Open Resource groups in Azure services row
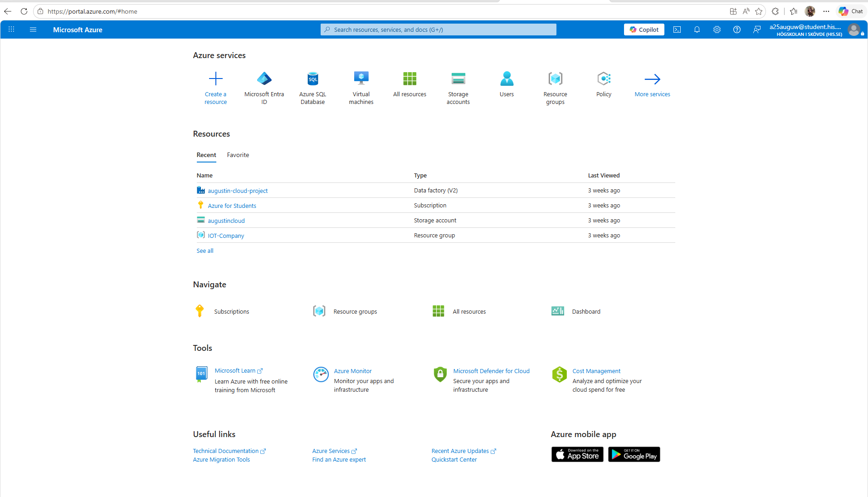The width and height of the screenshot is (868, 497). (555, 88)
